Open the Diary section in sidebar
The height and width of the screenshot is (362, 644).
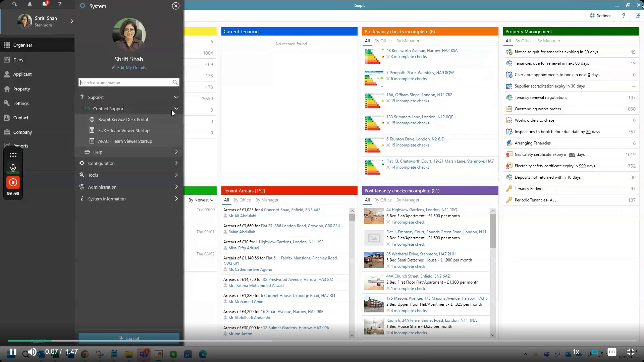18,60
